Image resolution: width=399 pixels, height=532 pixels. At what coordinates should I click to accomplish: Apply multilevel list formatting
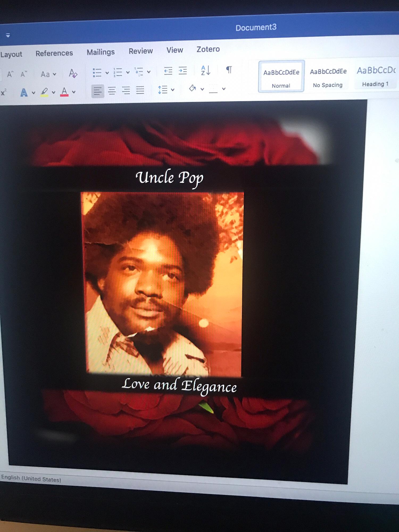click(x=139, y=72)
